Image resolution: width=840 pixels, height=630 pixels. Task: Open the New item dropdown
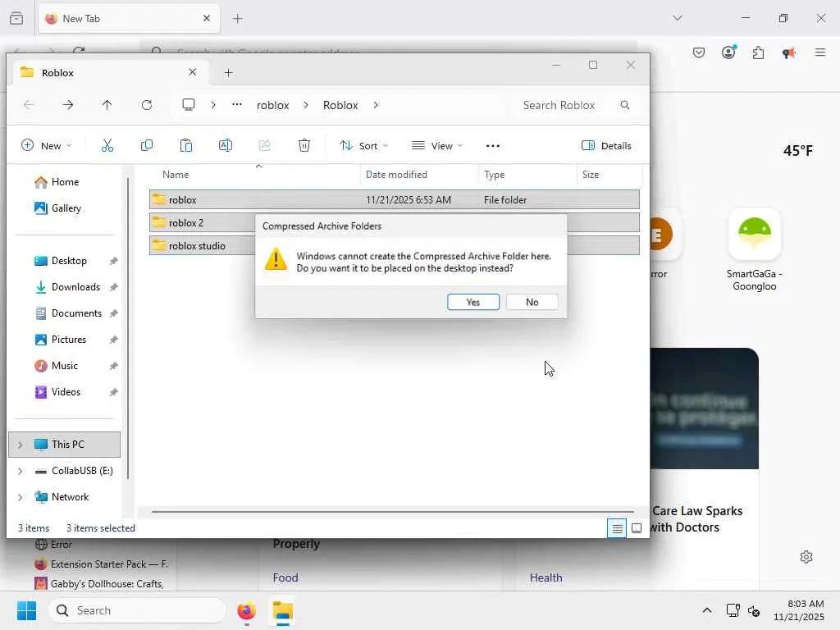point(46,146)
